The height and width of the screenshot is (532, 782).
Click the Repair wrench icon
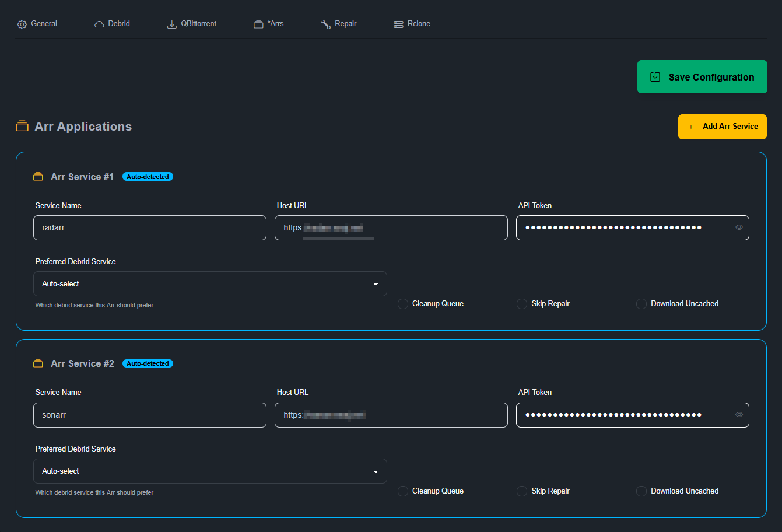pos(326,24)
